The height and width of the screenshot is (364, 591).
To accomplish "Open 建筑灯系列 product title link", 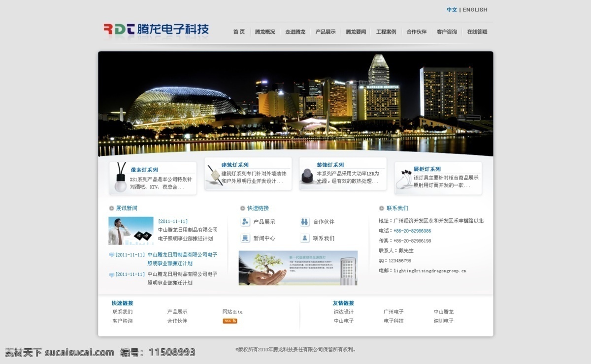I will (235, 165).
